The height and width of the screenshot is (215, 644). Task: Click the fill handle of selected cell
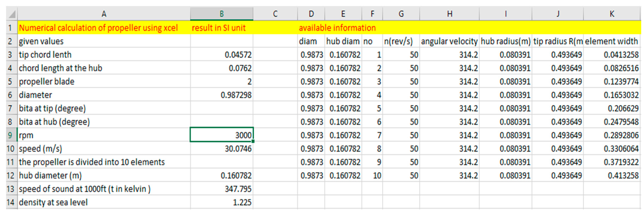(x=253, y=141)
